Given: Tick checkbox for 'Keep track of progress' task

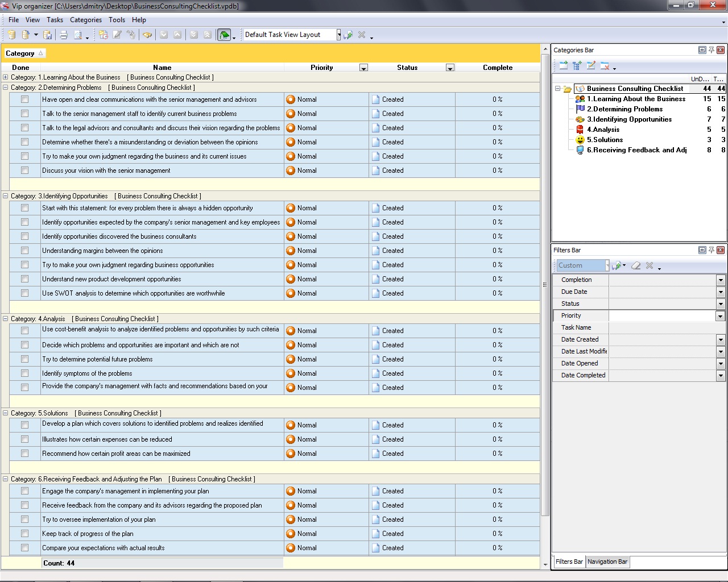Looking at the screenshot, I should [24, 534].
